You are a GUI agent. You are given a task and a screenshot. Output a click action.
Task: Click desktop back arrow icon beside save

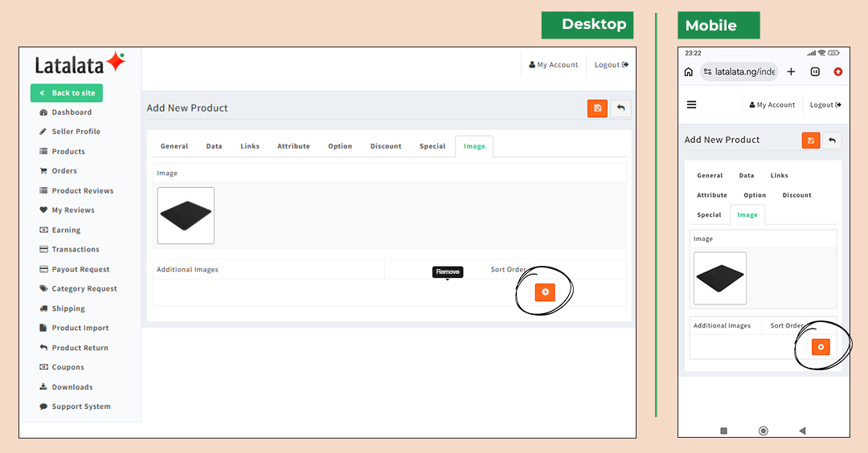620,108
